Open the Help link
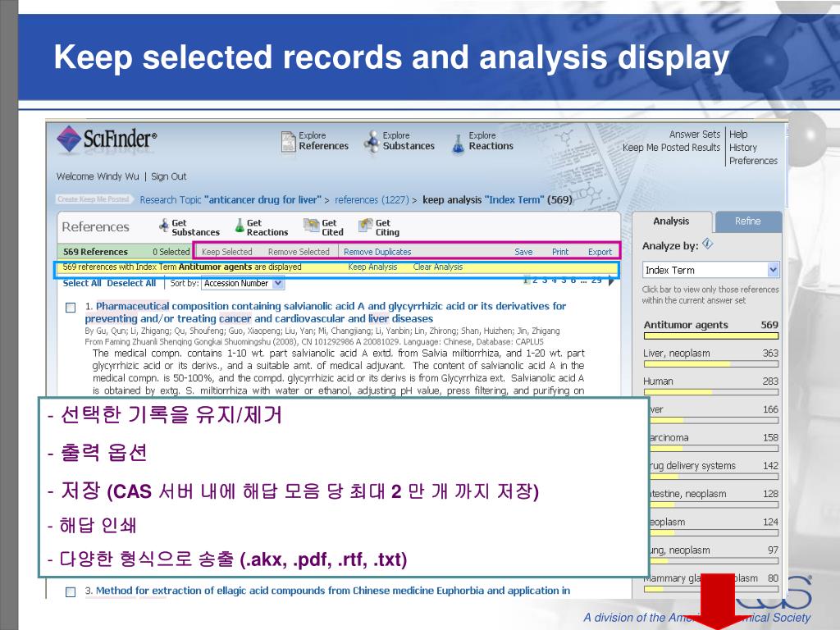Image resolution: width=840 pixels, height=630 pixels. point(738,135)
